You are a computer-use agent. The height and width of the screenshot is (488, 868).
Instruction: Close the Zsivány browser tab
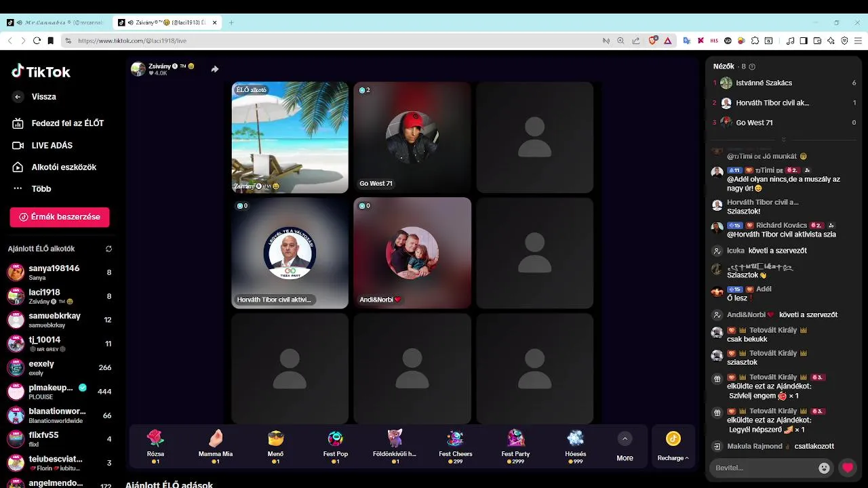215,22
